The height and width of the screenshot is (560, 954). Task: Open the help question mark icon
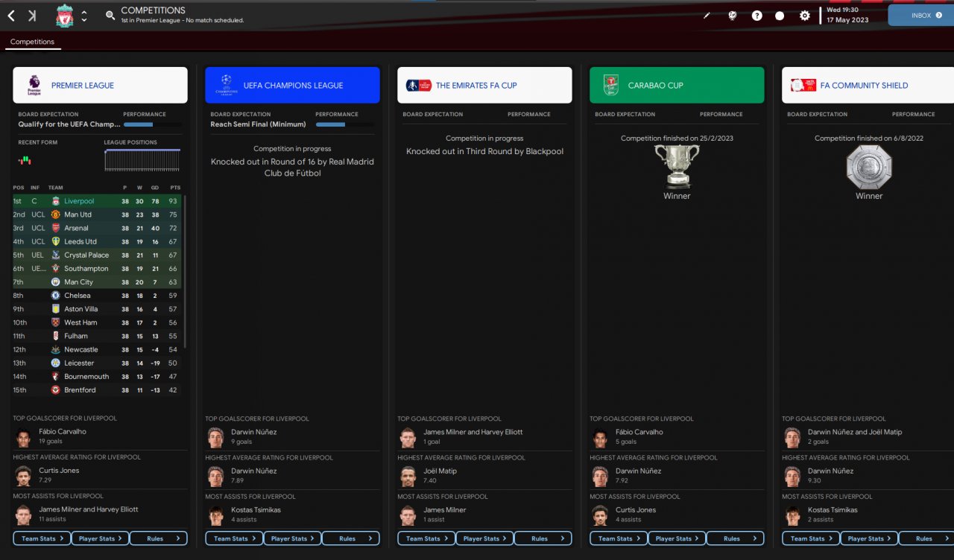pyautogui.click(x=757, y=16)
